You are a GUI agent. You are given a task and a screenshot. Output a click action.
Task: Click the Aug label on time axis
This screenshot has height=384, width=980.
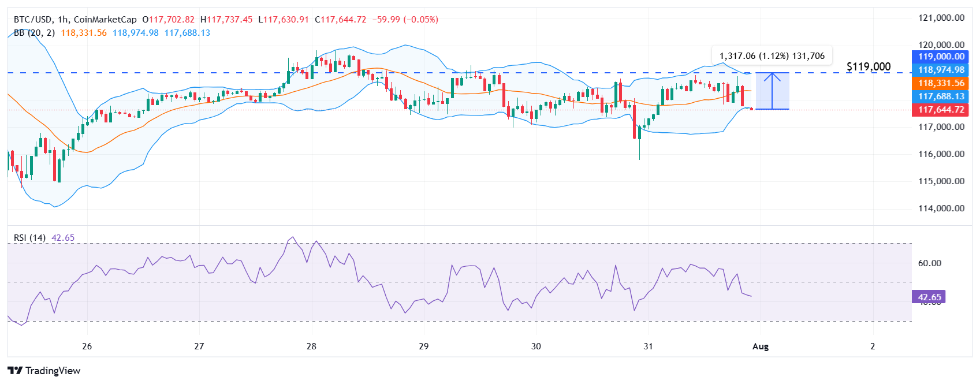[761, 346]
